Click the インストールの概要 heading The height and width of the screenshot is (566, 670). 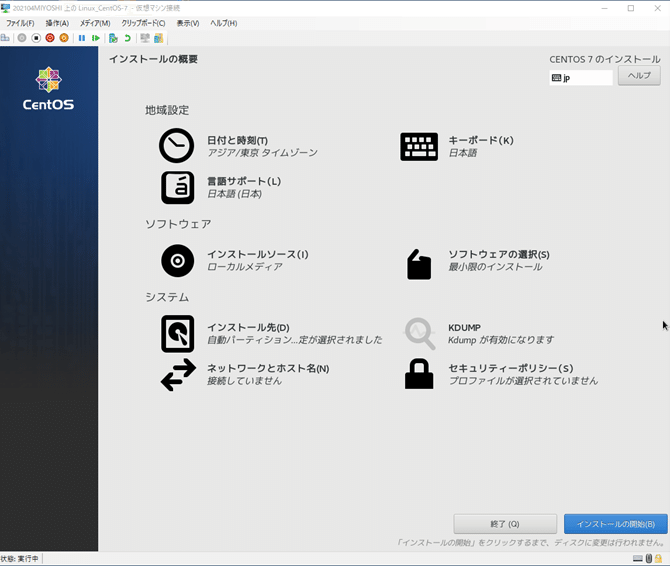coord(153,59)
